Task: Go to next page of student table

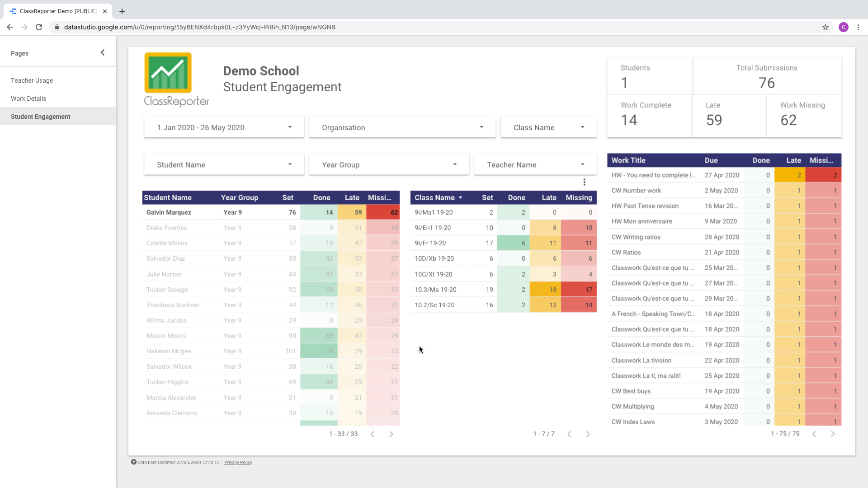Action: click(391, 434)
